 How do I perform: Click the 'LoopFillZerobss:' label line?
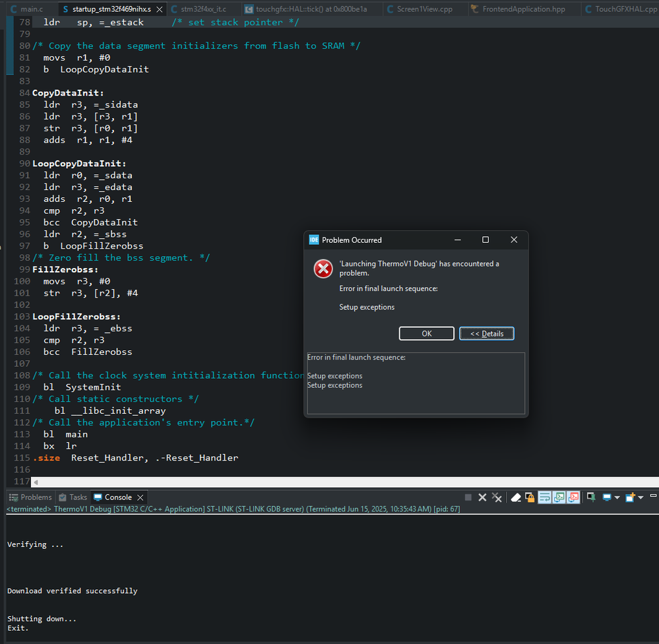click(77, 317)
